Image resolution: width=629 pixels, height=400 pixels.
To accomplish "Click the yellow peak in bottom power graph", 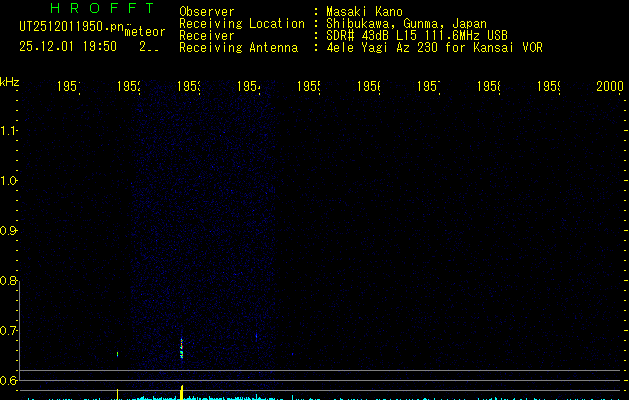I will [181, 390].
